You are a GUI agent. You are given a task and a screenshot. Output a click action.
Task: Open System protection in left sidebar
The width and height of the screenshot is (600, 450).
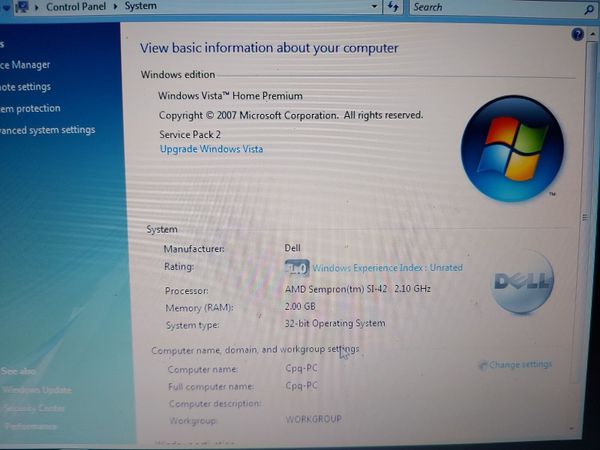pos(30,108)
